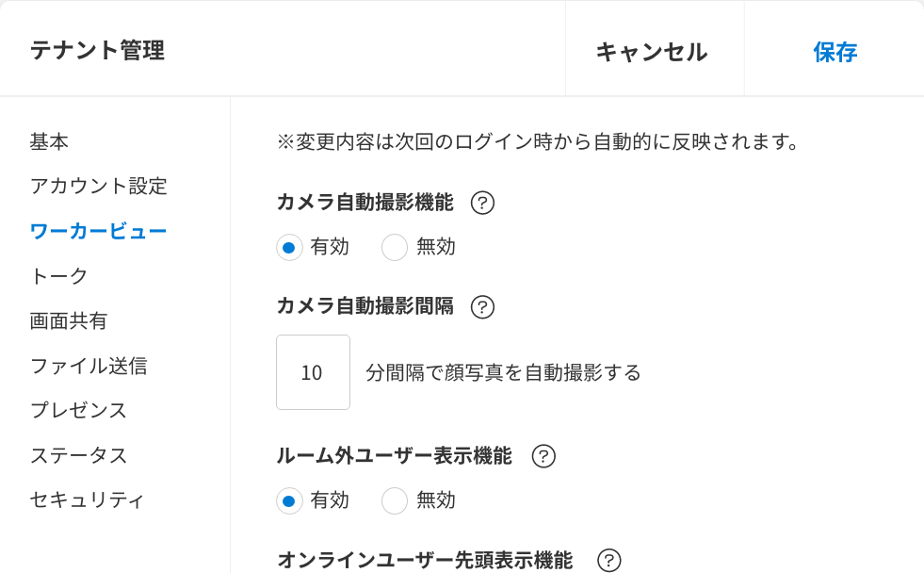
Task: Disable ルーム外ユーザー表示機能 via 無効 radio
Action: click(x=394, y=500)
